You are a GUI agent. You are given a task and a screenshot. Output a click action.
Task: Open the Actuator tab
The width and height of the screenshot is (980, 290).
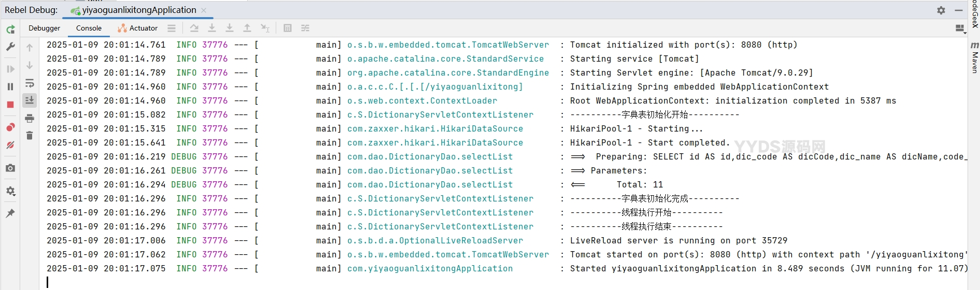pos(138,28)
